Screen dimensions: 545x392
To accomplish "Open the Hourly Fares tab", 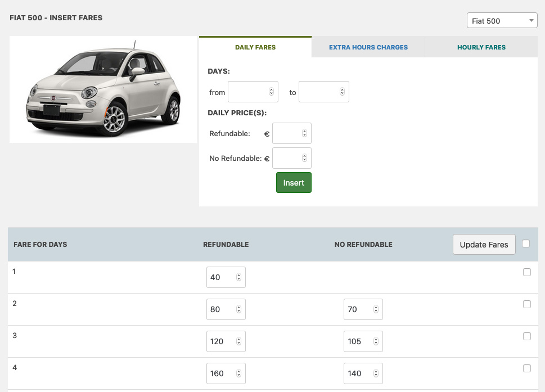I will point(481,47).
